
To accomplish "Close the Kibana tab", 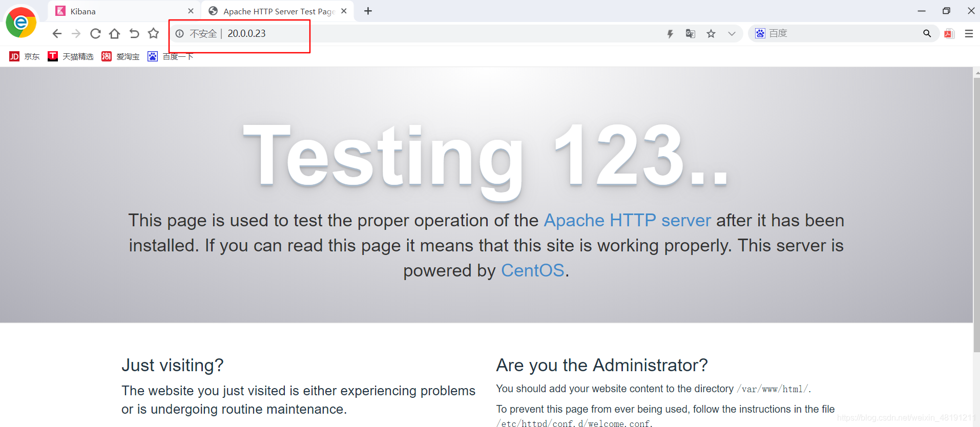I will (x=191, y=11).
